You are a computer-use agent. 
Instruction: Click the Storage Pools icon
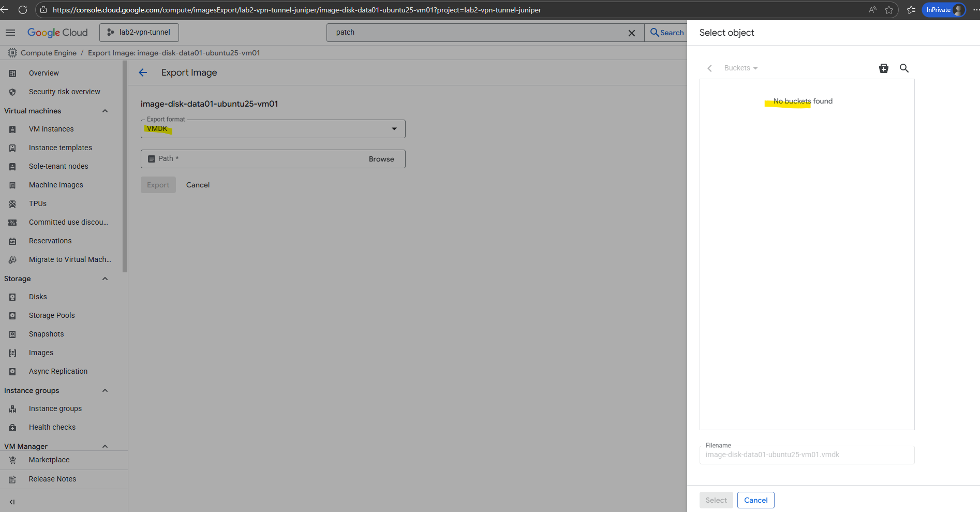coord(12,315)
